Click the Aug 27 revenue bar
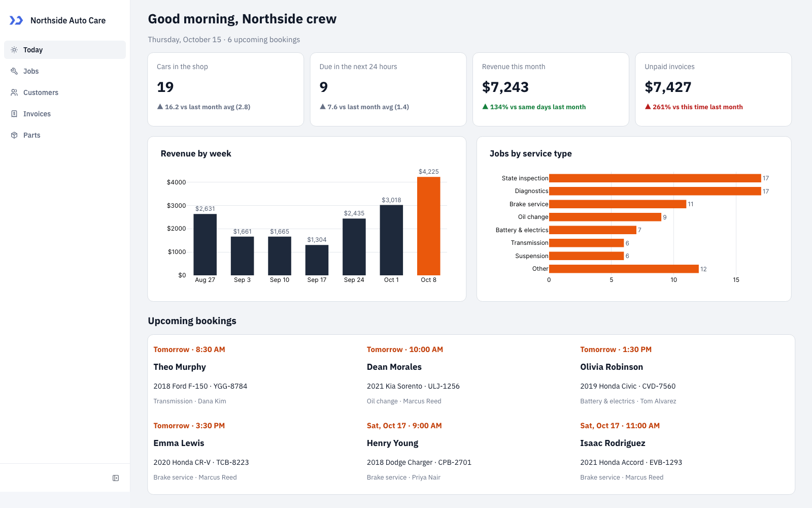812x508 pixels. pyautogui.click(x=205, y=245)
